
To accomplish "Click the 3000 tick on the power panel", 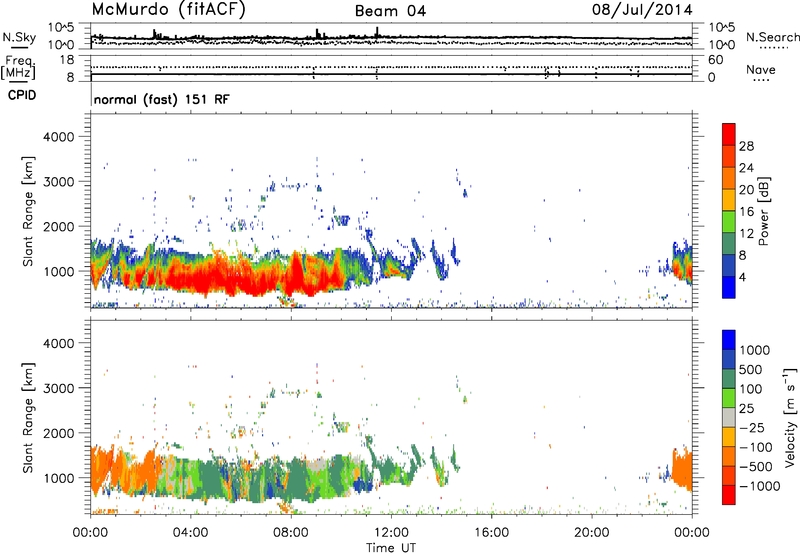I will click(x=59, y=182).
